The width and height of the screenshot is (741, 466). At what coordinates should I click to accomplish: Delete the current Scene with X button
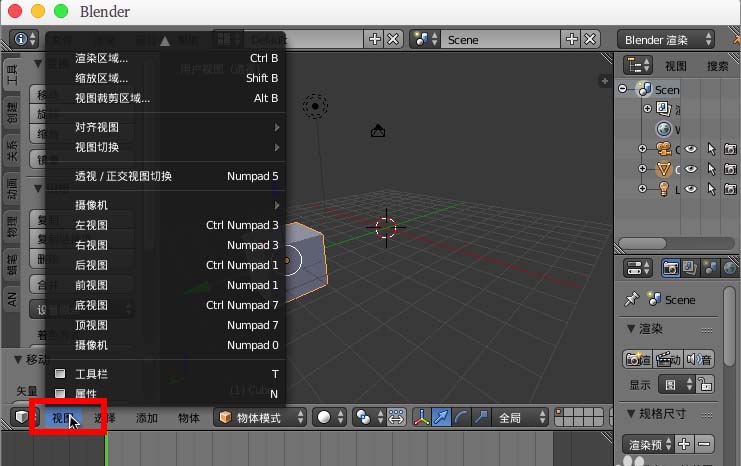pos(590,39)
